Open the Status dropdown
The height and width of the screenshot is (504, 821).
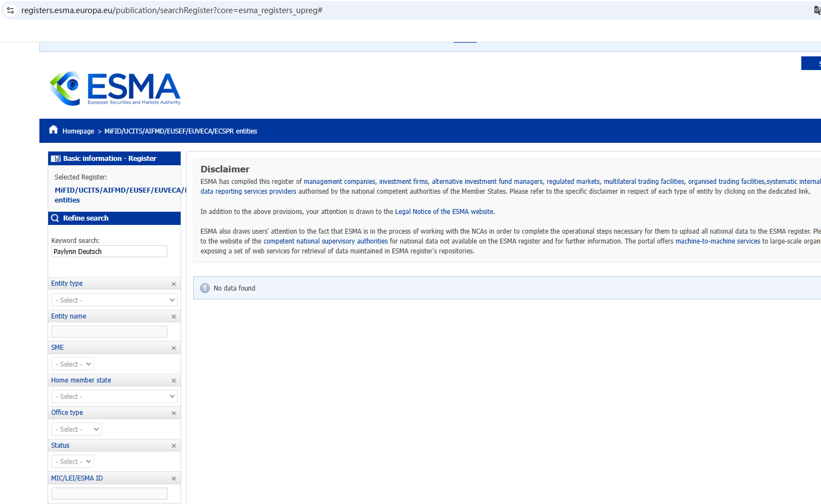(73, 461)
